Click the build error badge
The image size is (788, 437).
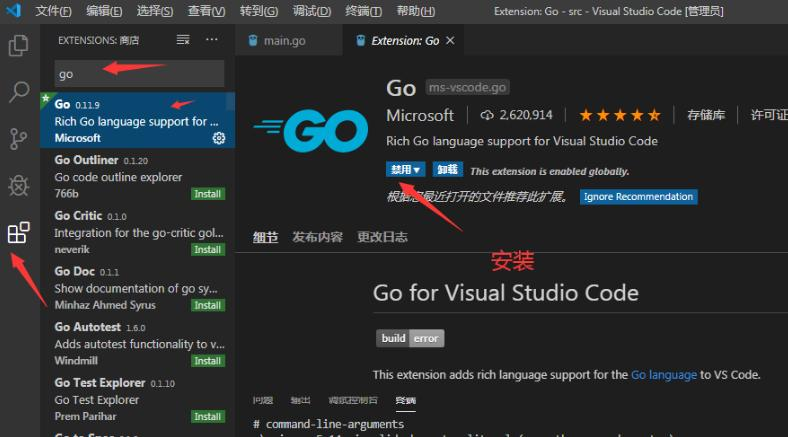pos(410,339)
